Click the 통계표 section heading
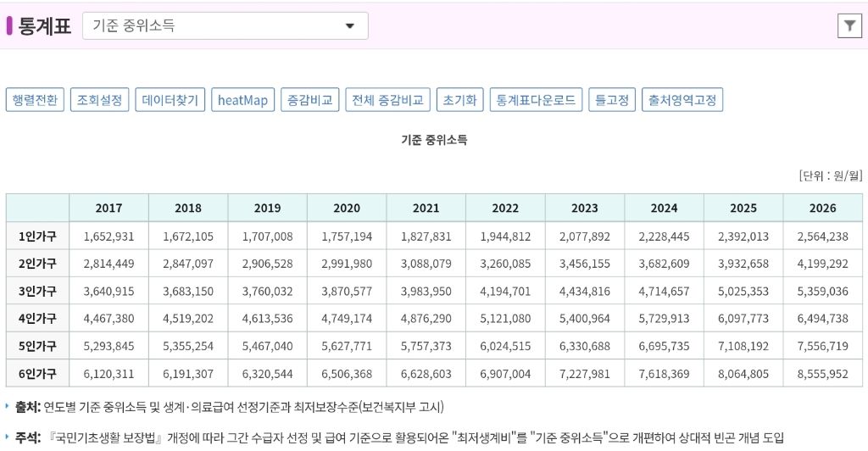Screen dimensions: 868x451 point(44,25)
